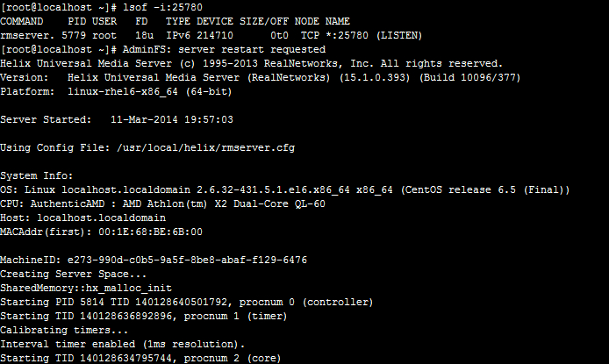
Task: Click the AMD Athlon X2 Dual-Core CPU line
Action: pyautogui.click(x=162, y=203)
